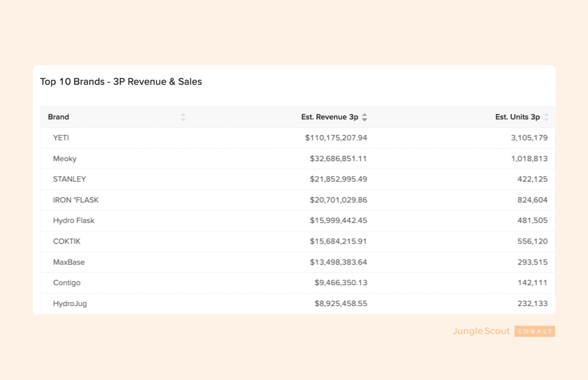This screenshot has height=380, width=588.
Task: Click units value 422,125
Action: point(532,179)
